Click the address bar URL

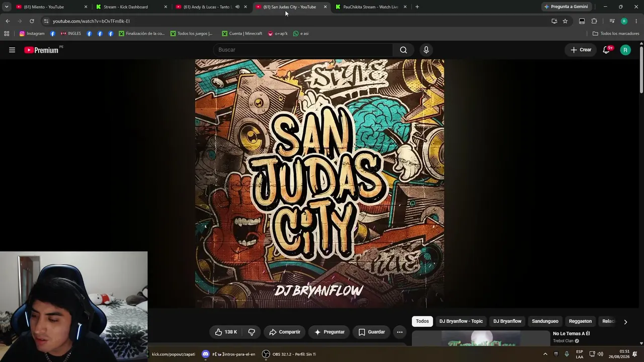91,21
